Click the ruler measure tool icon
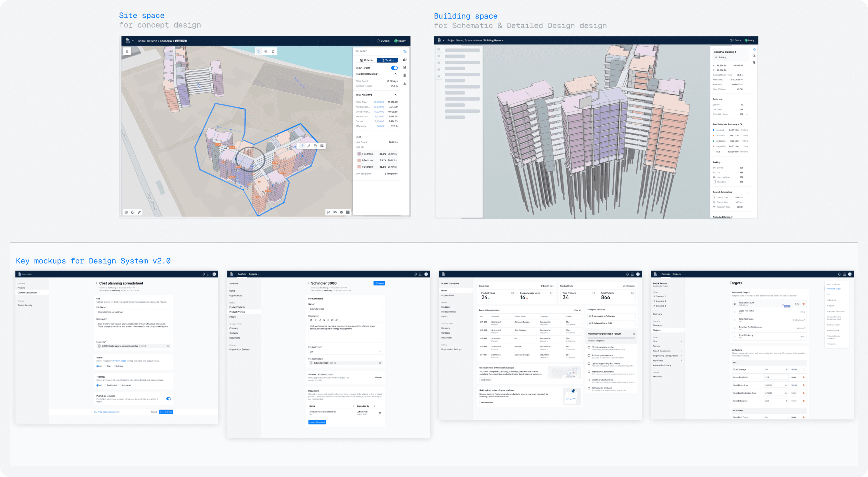Screen dimensions: 868x477 139,212
